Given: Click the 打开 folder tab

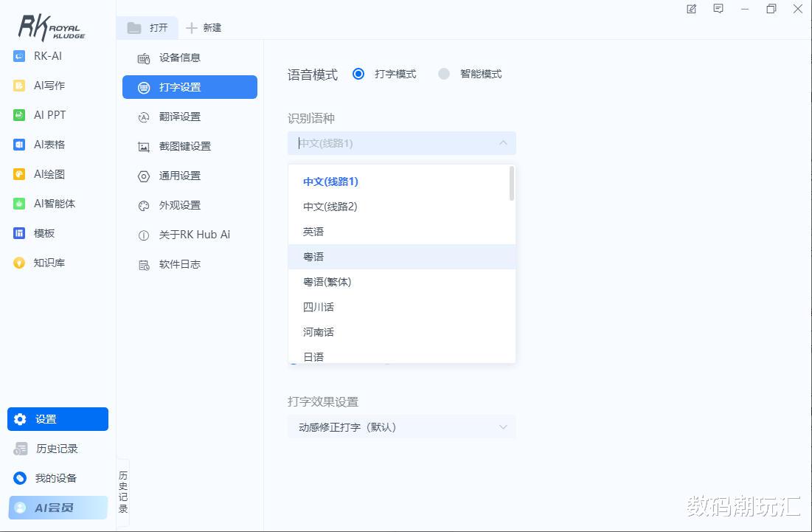Looking at the screenshot, I should (148, 28).
